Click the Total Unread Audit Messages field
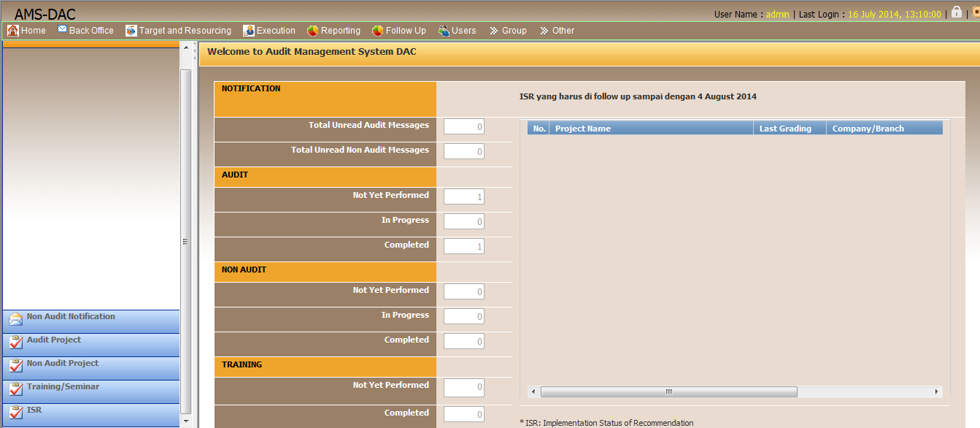The image size is (980, 428). pyautogui.click(x=464, y=127)
